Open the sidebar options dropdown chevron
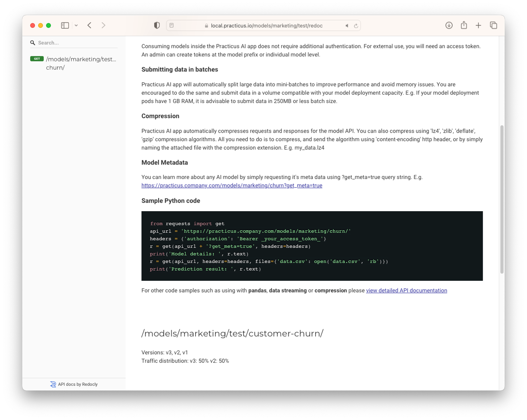The image size is (527, 420). coord(76,25)
